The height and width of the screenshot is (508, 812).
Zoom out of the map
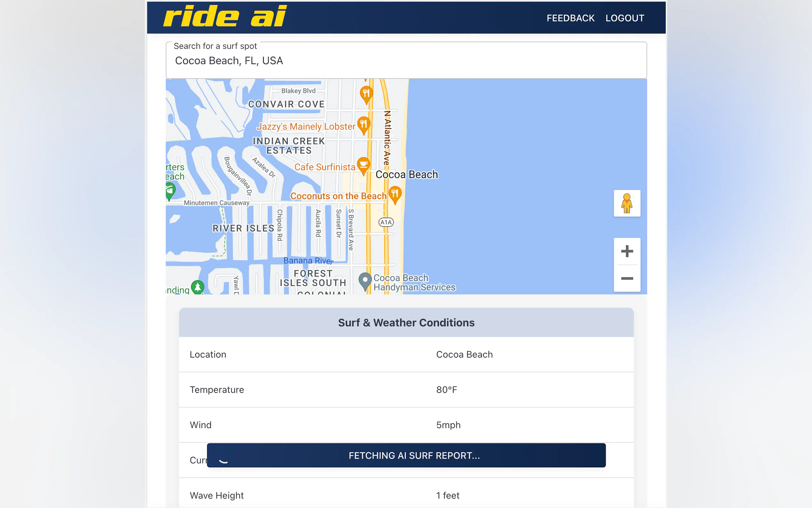[x=626, y=278]
